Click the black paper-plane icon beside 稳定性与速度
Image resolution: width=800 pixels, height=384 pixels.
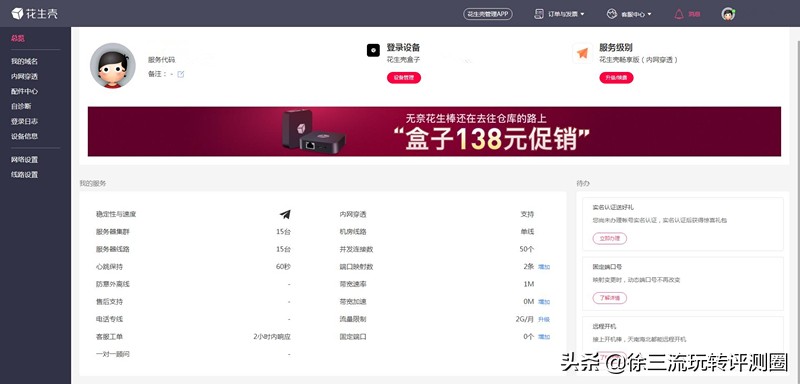[285, 214]
